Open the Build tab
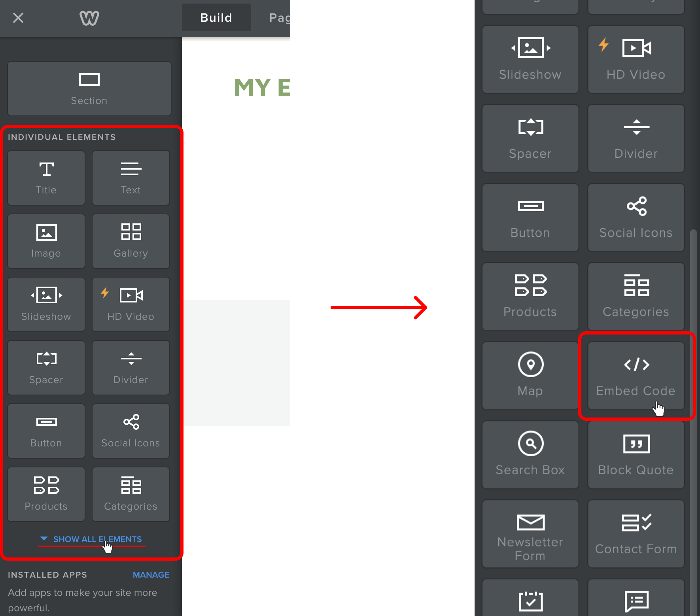 (x=216, y=18)
